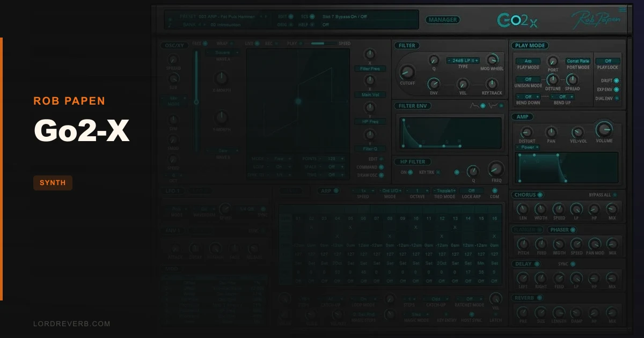The width and height of the screenshot is (644, 338).
Task: Click the Chorus LEN knob
Action: [522, 209]
